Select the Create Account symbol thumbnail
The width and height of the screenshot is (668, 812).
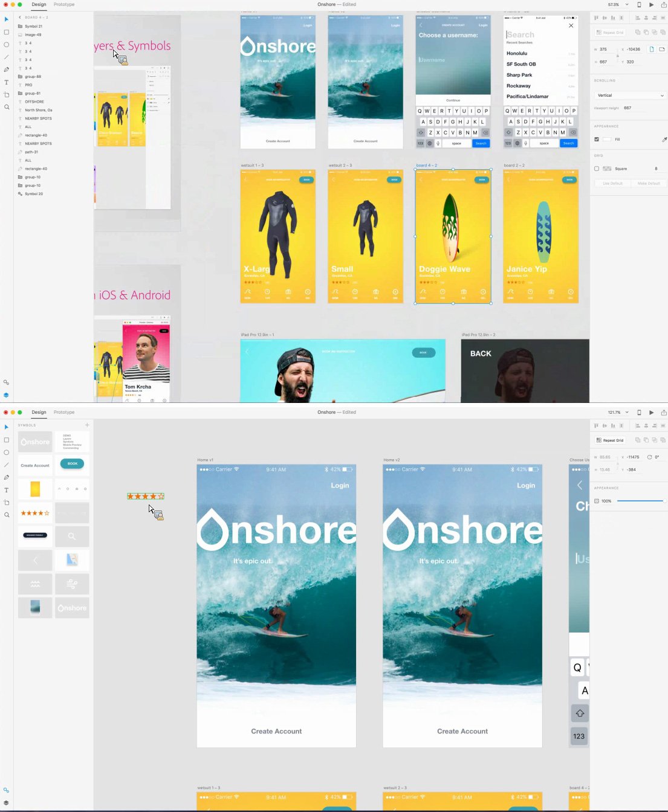click(35, 465)
